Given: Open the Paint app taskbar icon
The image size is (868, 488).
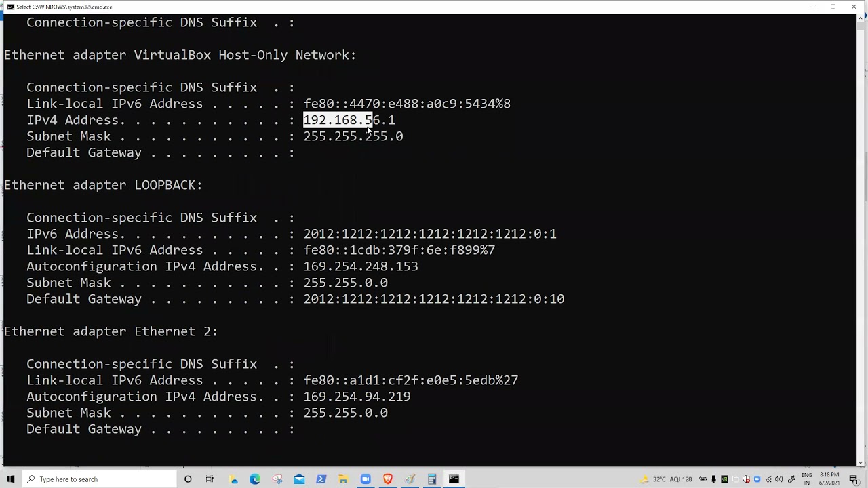Looking at the screenshot, I should click(410, 479).
